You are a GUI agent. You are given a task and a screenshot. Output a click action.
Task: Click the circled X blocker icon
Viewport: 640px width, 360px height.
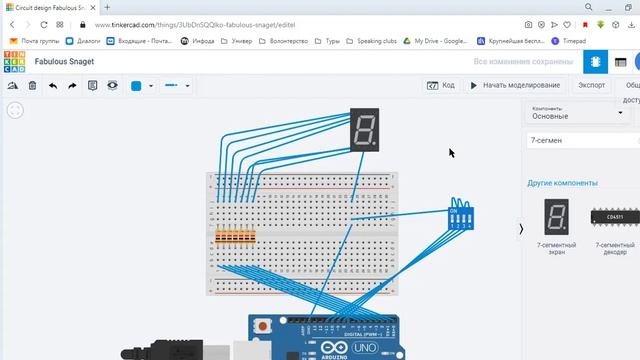(x=541, y=25)
